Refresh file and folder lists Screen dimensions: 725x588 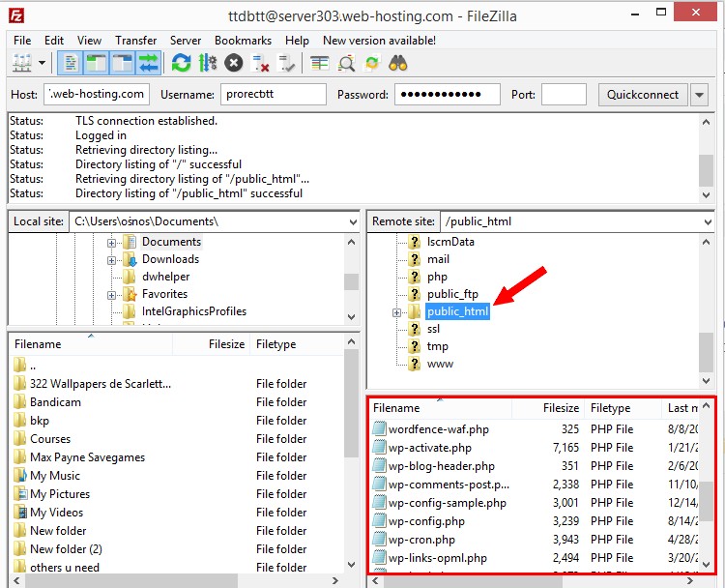click(x=182, y=63)
